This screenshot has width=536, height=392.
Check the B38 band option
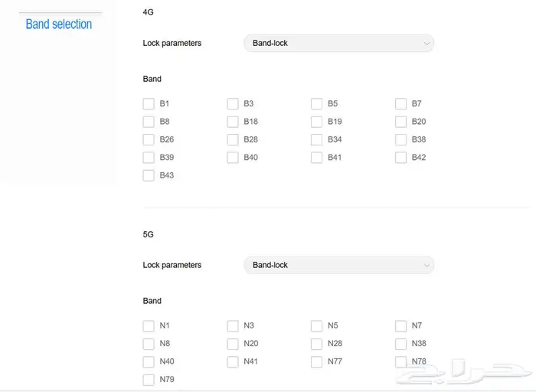tap(400, 140)
